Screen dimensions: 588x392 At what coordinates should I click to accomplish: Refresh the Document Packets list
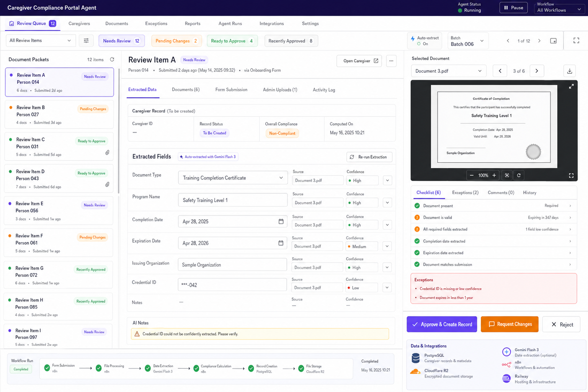pos(112,59)
